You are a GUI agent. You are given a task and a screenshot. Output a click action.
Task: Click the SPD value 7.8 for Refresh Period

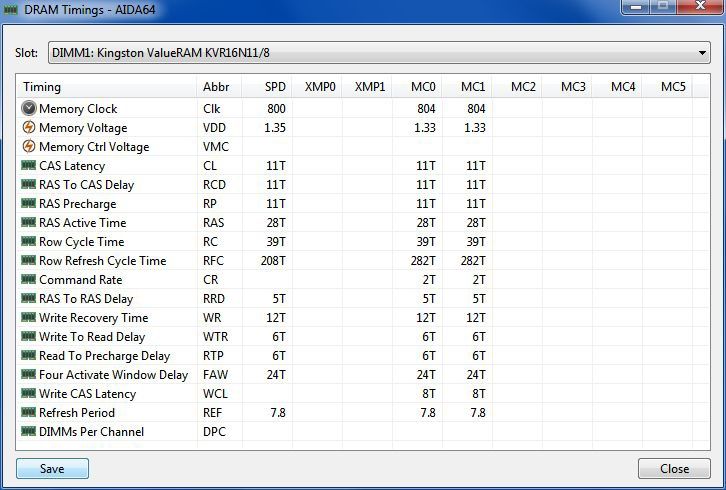(x=278, y=413)
